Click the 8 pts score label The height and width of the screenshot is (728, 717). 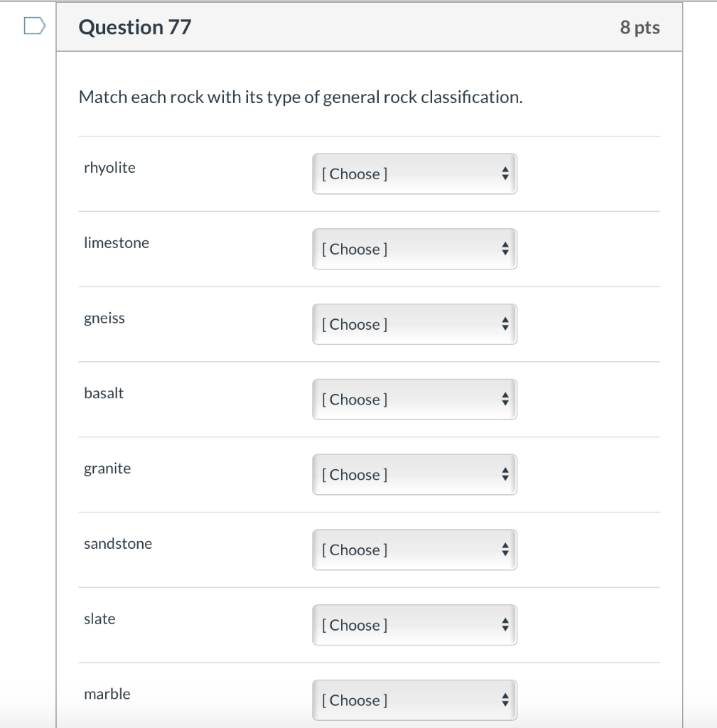640,28
